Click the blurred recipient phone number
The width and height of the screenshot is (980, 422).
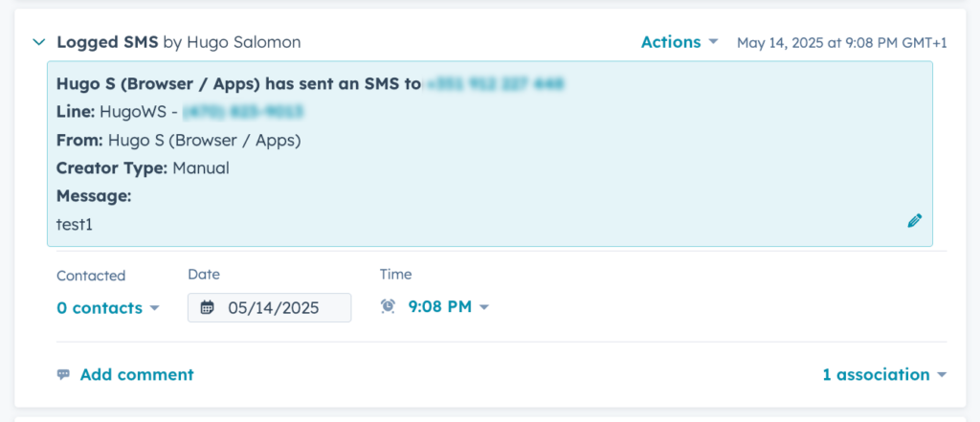click(494, 83)
